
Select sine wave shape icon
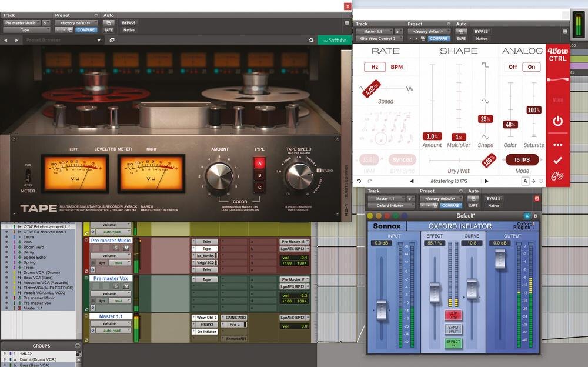click(485, 101)
